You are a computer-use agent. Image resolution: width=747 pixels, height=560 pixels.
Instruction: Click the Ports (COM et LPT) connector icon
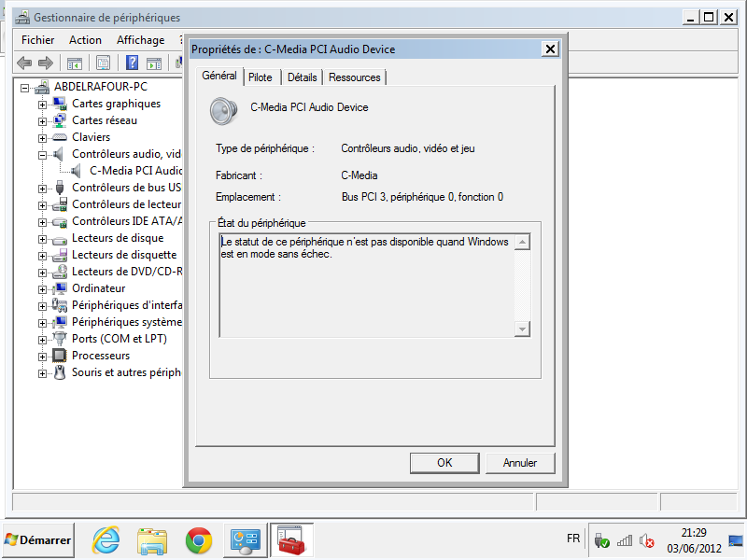pos(60,339)
